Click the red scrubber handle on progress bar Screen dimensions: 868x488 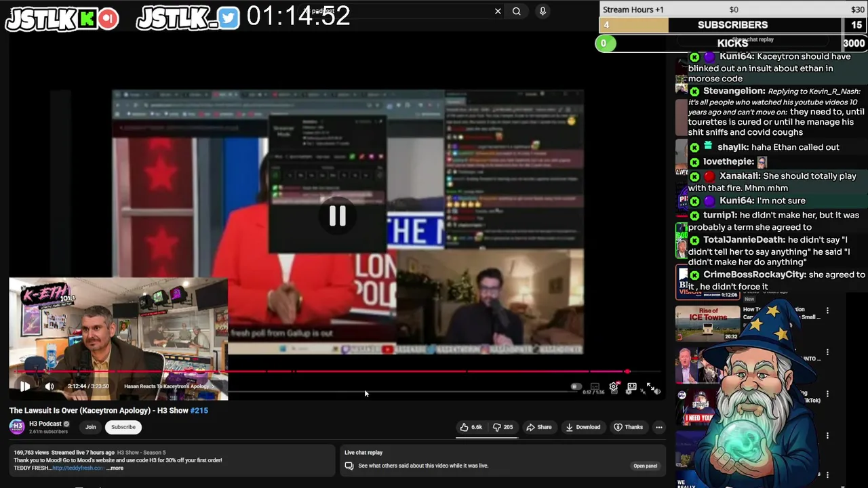coord(627,371)
